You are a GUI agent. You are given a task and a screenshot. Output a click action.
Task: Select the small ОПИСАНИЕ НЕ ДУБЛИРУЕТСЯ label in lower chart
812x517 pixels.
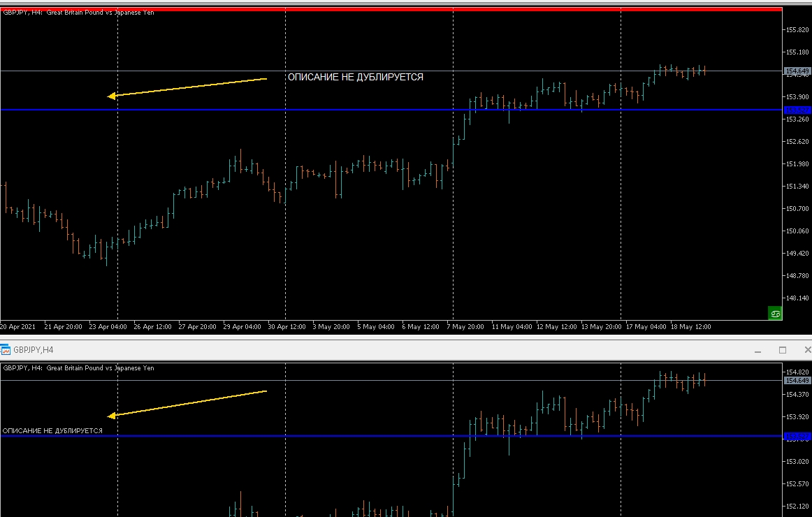click(x=52, y=430)
